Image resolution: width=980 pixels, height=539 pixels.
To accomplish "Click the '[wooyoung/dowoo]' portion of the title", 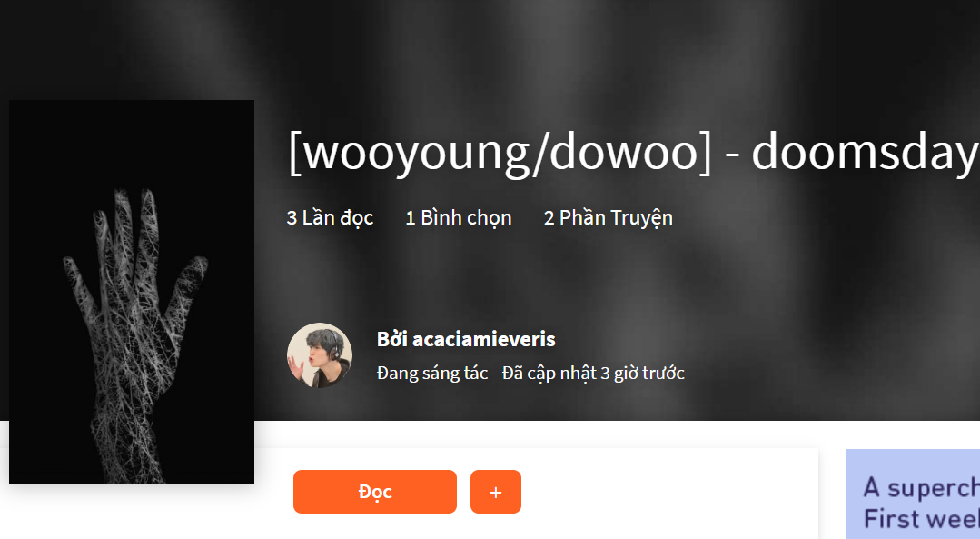I will (x=500, y=153).
